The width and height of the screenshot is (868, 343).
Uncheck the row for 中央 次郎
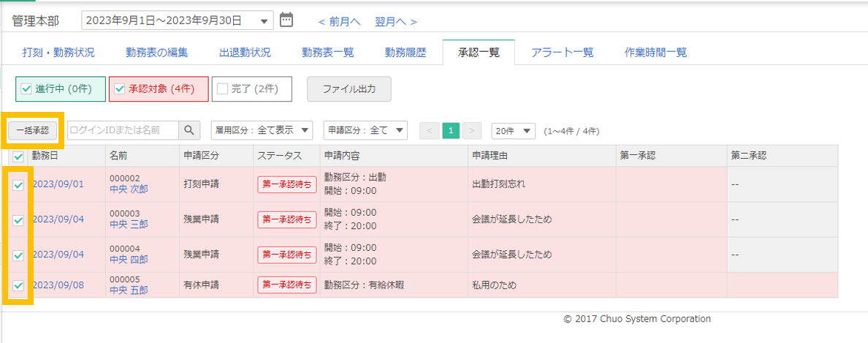pos(18,186)
